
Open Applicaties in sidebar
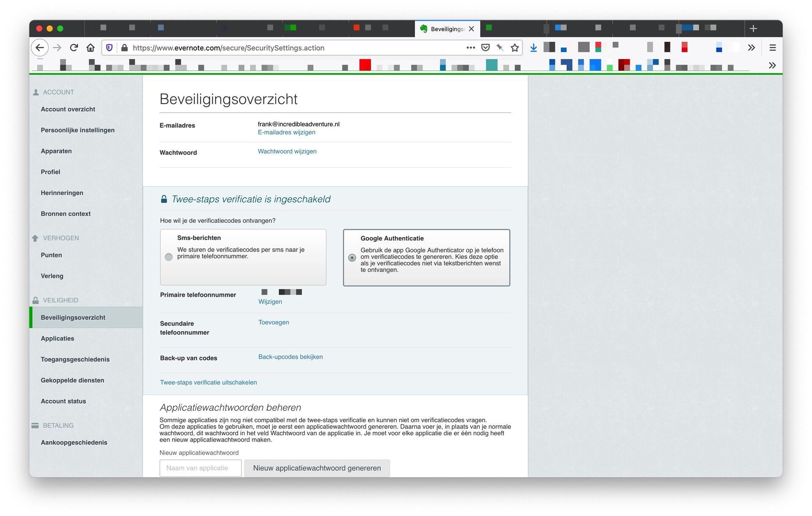(58, 339)
